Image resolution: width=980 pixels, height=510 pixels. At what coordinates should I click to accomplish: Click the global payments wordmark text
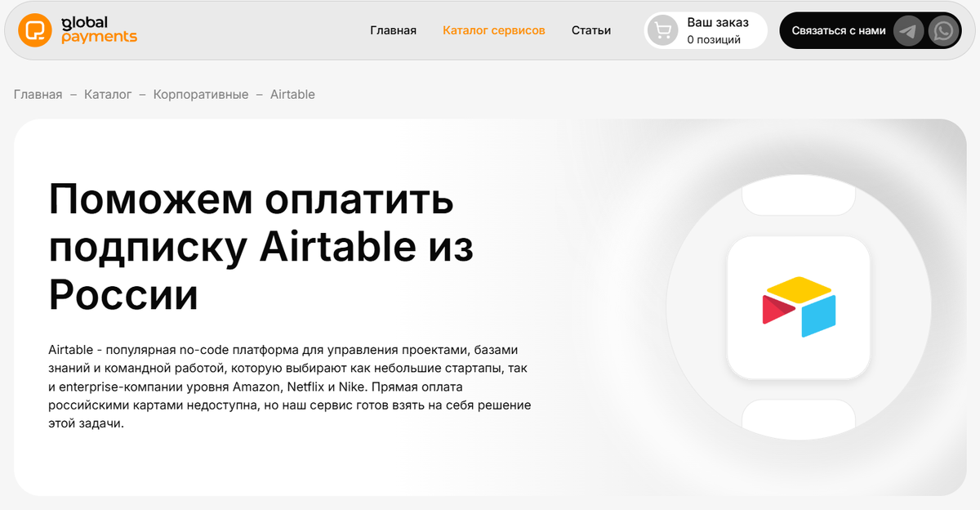tap(99, 29)
